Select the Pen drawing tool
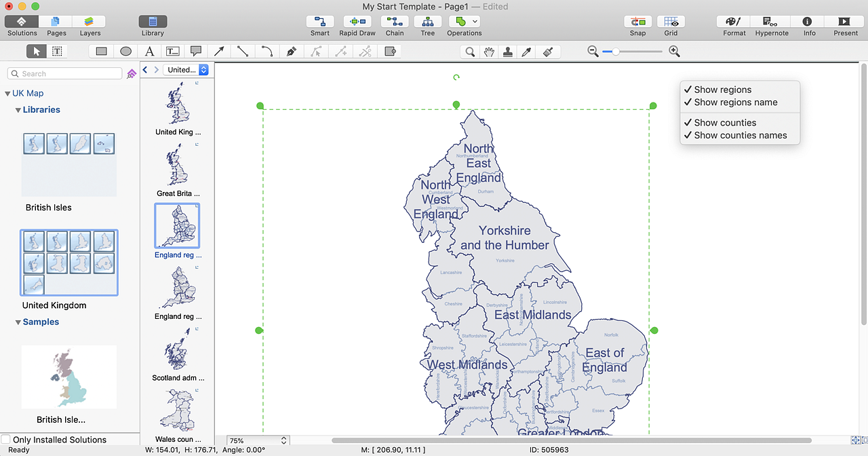The width and height of the screenshot is (868, 456). (291, 51)
